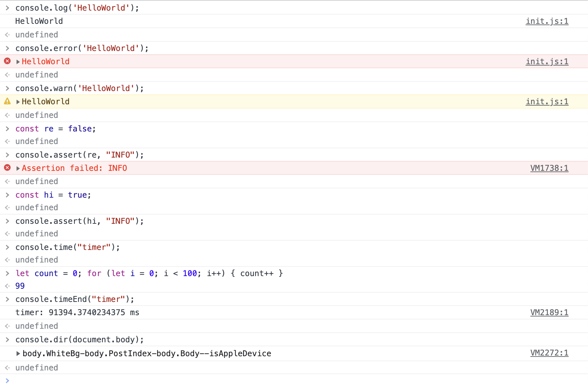Screen dimensions: 588x386
Task: Open init.js:1 link for the console.log output
Action: [547, 21]
